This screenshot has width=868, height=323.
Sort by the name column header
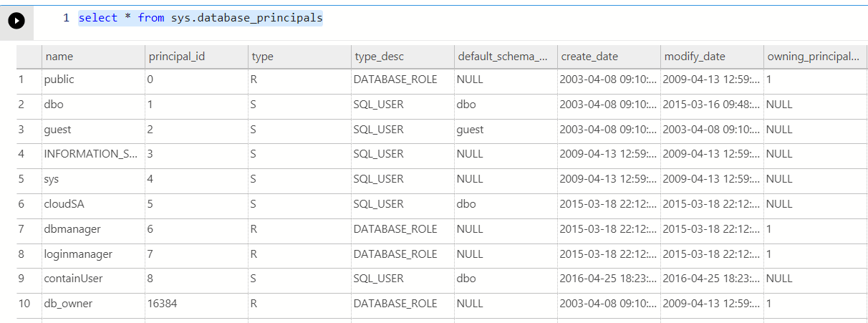tap(93, 57)
